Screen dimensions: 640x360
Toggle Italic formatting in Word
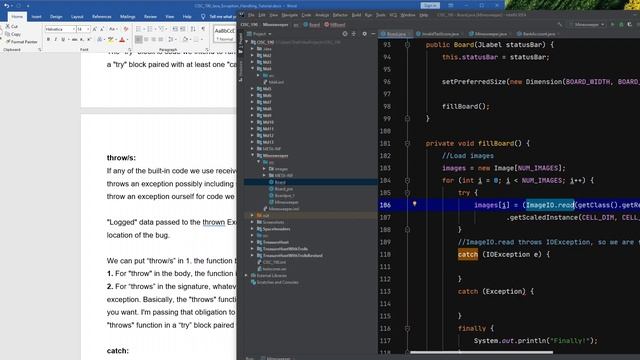click(x=56, y=39)
